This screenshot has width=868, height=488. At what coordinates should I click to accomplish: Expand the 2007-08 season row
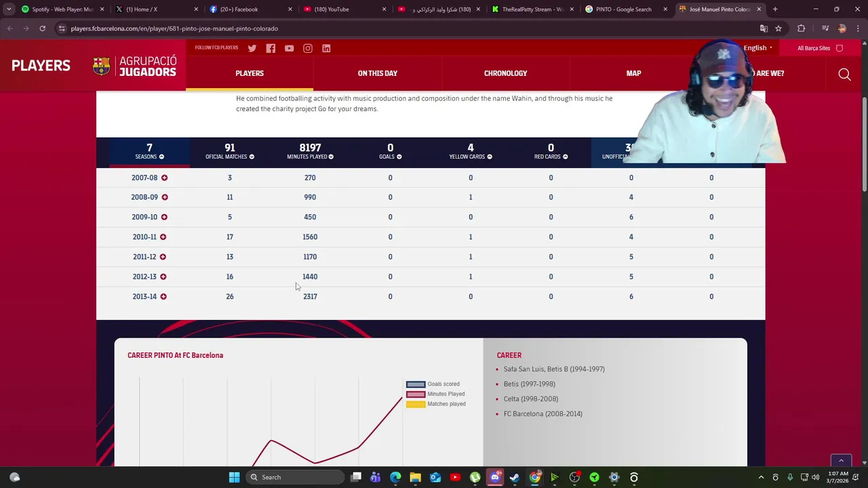(x=164, y=178)
